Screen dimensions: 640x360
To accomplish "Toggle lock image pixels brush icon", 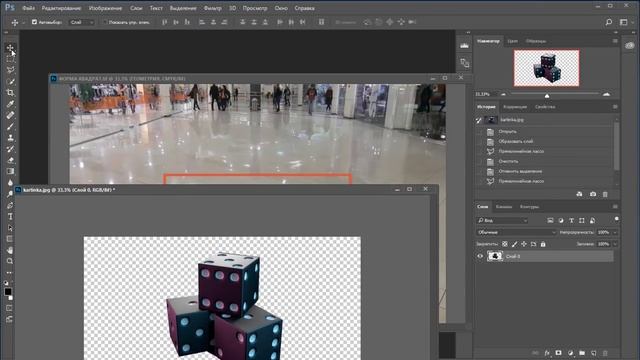I will [514, 244].
